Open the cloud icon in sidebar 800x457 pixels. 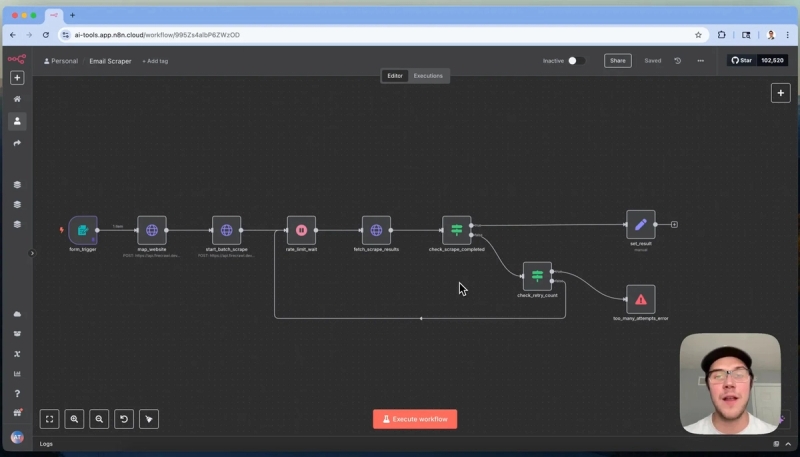pyautogui.click(x=17, y=314)
